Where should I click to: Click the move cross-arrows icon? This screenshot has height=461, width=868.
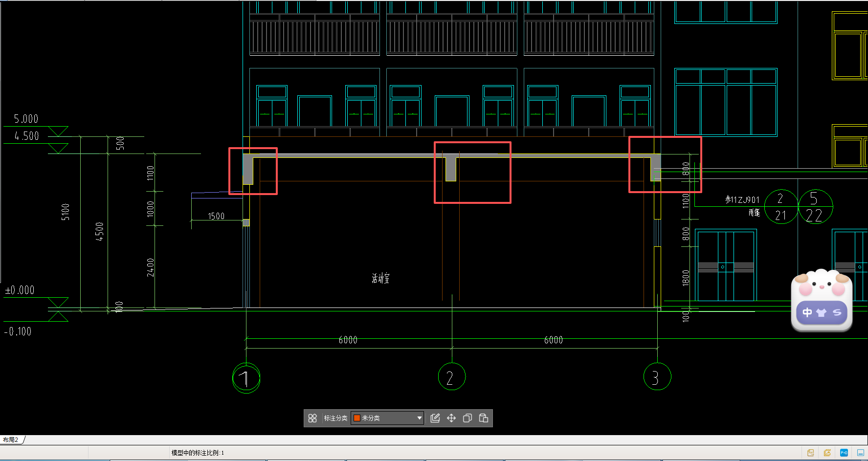click(x=451, y=418)
